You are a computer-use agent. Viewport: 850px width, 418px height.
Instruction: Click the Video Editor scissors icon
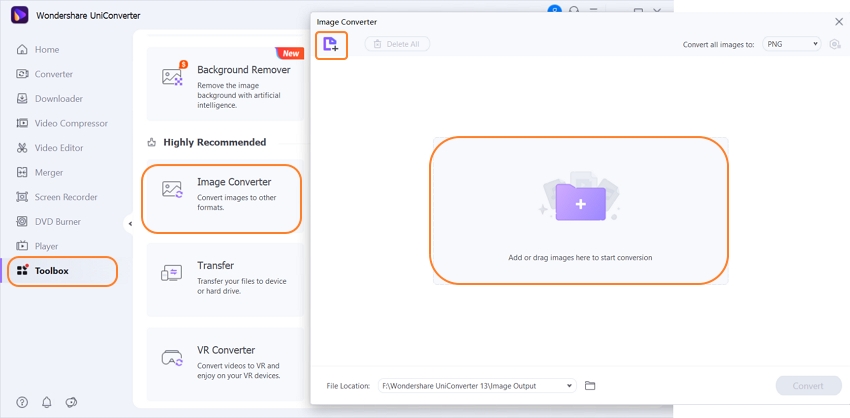click(x=22, y=147)
